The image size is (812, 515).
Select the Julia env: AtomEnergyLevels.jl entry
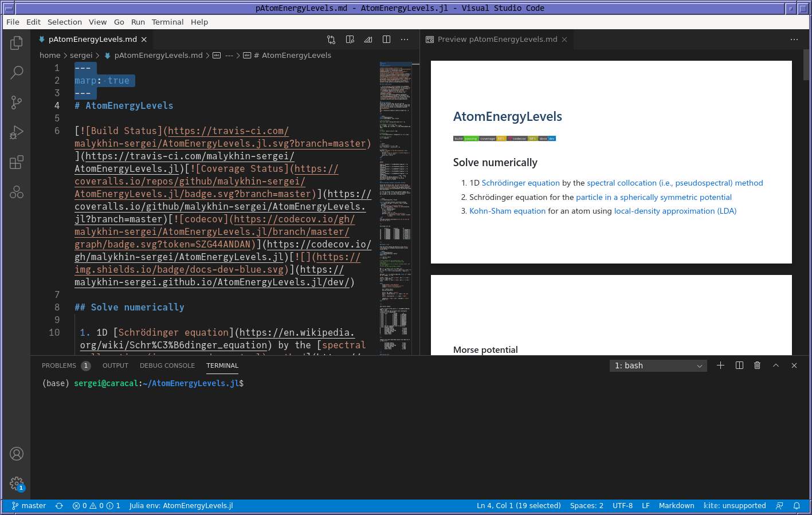[x=181, y=506]
